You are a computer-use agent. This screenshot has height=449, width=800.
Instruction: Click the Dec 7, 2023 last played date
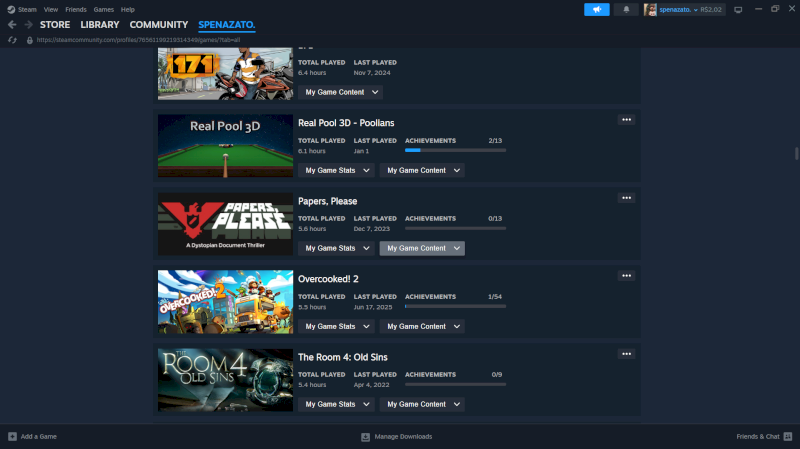pyautogui.click(x=371, y=229)
